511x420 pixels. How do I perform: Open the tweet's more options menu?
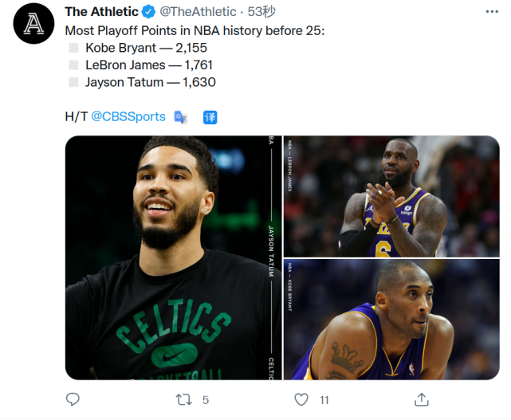click(x=488, y=12)
